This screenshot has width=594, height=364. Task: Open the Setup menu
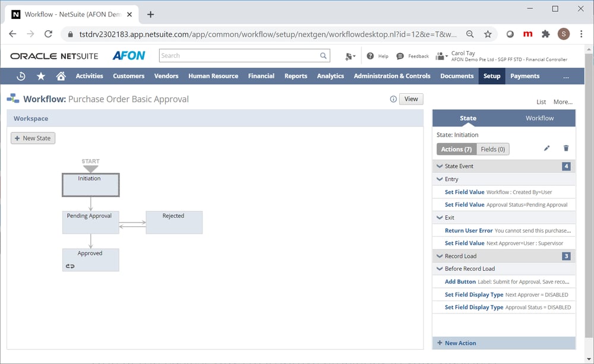(x=492, y=76)
